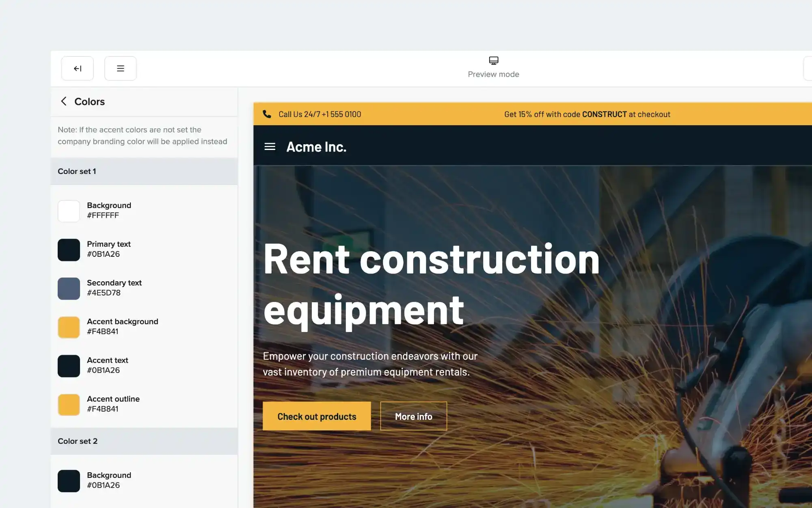The width and height of the screenshot is (812, 508).
Task: Toggle Preview mode on
Action: tap(493, 67)
